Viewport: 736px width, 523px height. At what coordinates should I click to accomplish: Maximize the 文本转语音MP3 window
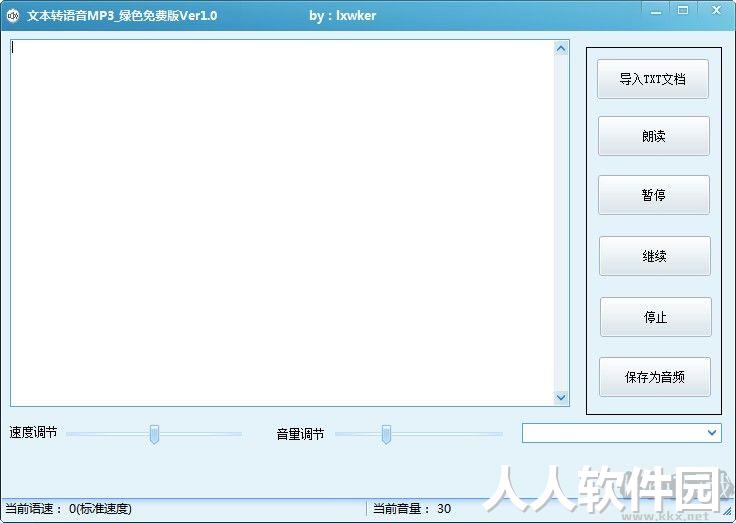[x=683, y=11]
